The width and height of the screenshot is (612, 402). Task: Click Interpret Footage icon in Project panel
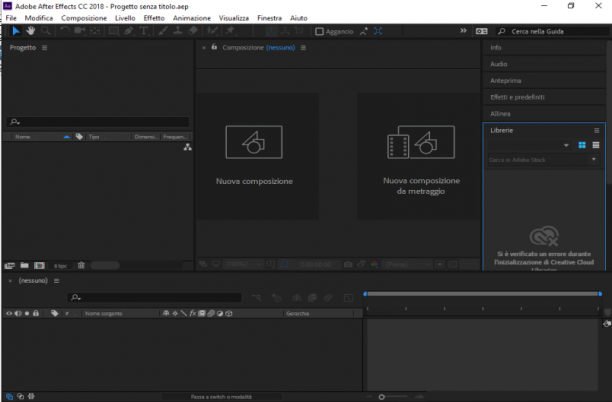10,265
